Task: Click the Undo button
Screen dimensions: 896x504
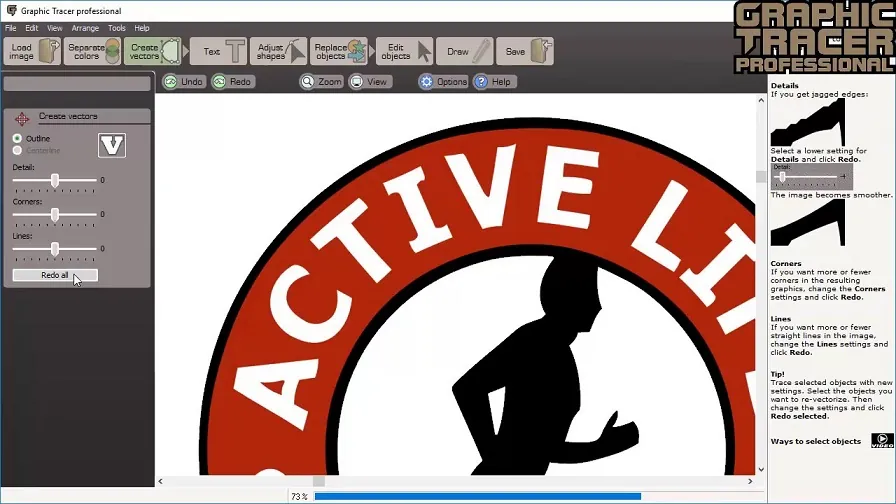Action: click(x=183, y=82)
